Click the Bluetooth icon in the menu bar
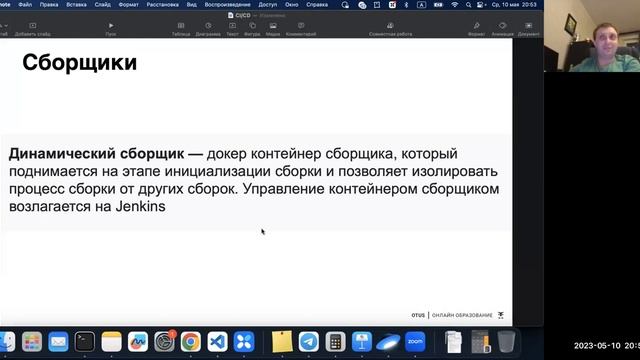 [406, 5]
